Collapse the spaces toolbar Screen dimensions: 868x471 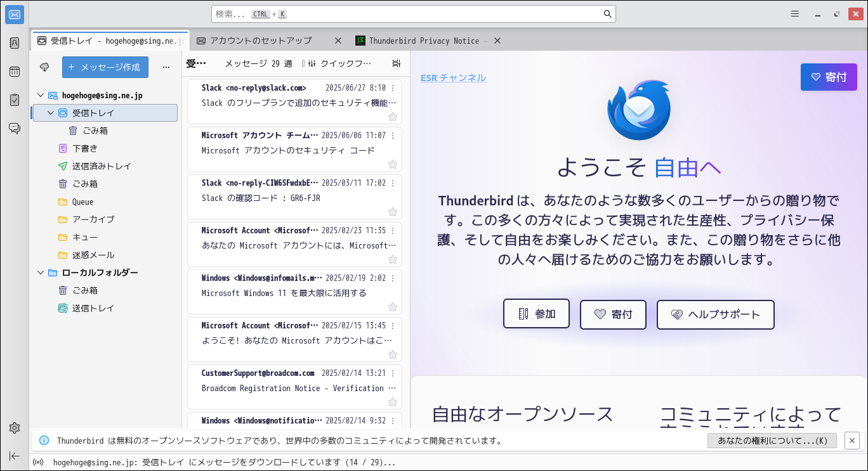point(15,456)
